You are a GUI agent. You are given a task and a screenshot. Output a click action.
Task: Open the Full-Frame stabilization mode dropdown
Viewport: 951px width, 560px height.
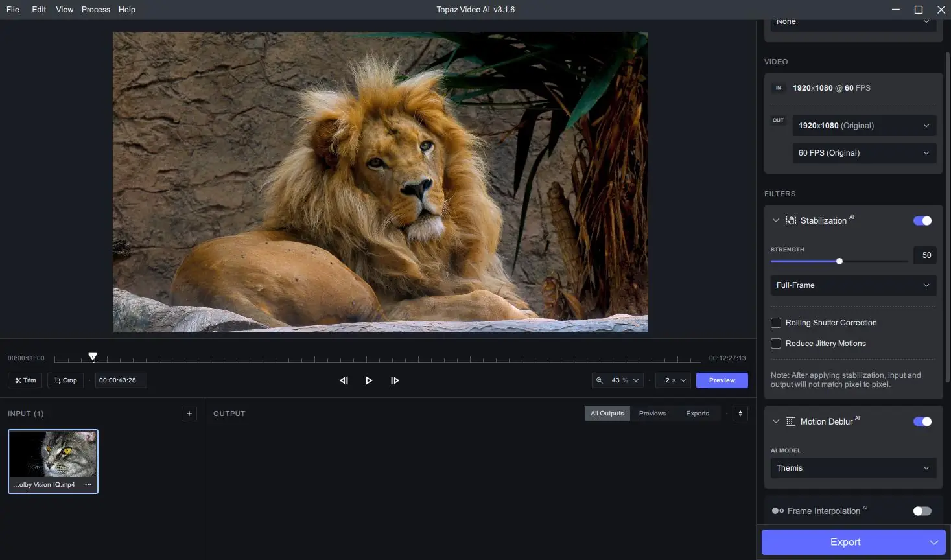[853, 285]
